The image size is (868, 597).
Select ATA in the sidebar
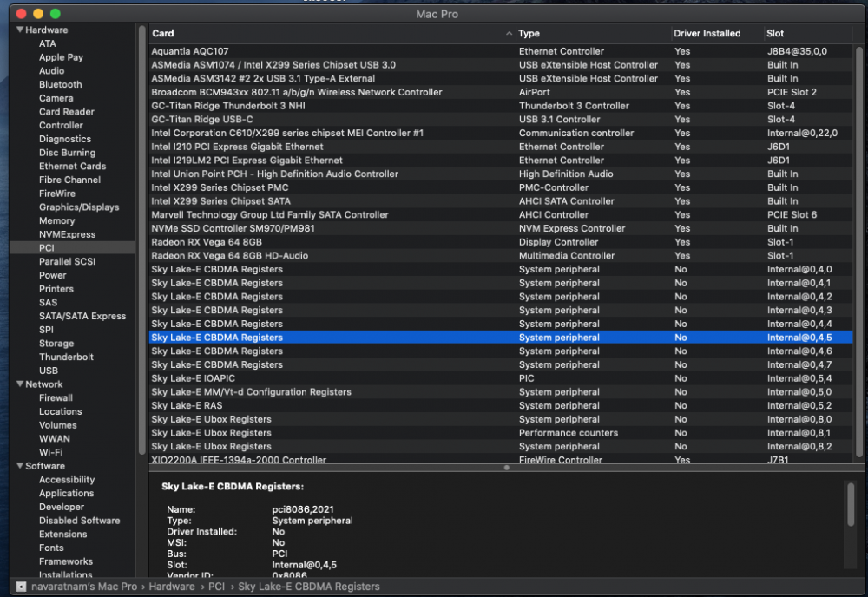[x=47, y=43]
